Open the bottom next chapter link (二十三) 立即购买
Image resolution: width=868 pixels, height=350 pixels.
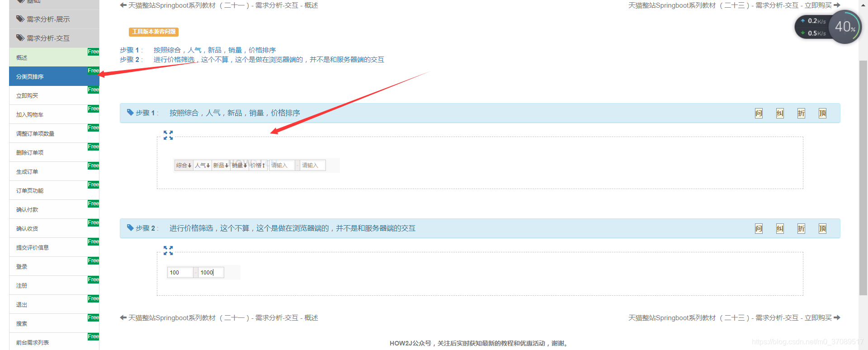pyautogui.click(x=730, y=318)
